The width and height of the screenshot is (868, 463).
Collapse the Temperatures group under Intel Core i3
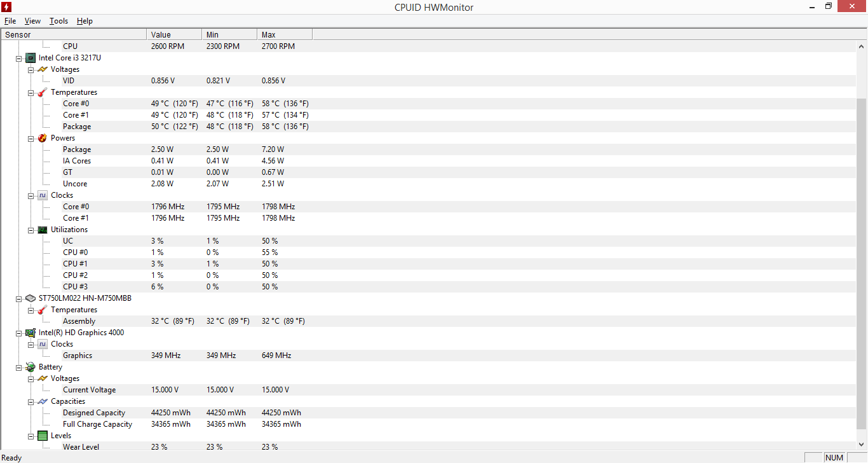[31, 92]
